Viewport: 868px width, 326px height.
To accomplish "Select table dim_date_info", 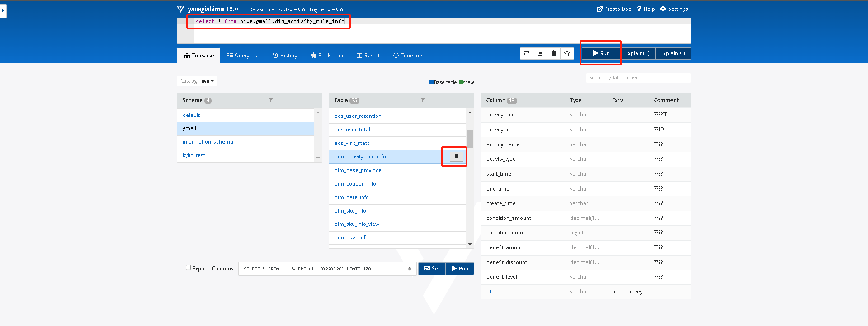I will (397, 197).
